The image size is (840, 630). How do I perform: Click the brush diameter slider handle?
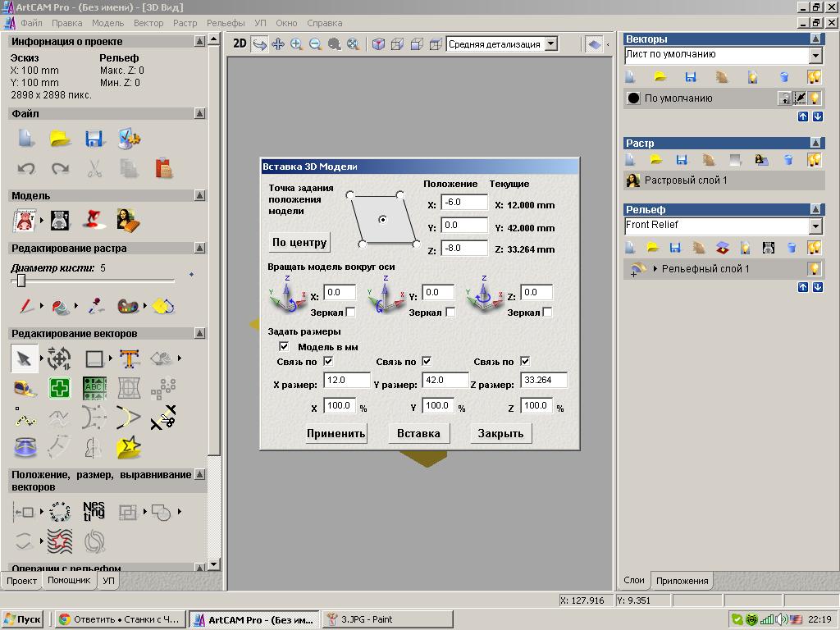pyautogui.click(x=21, y=281)
